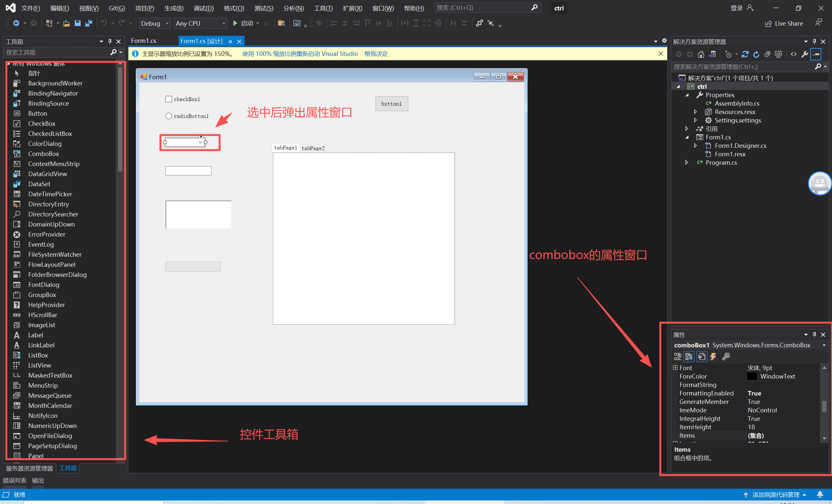832x504 pixels.
Task: Click the 启动 start debugging button
Action: [243, 23]
